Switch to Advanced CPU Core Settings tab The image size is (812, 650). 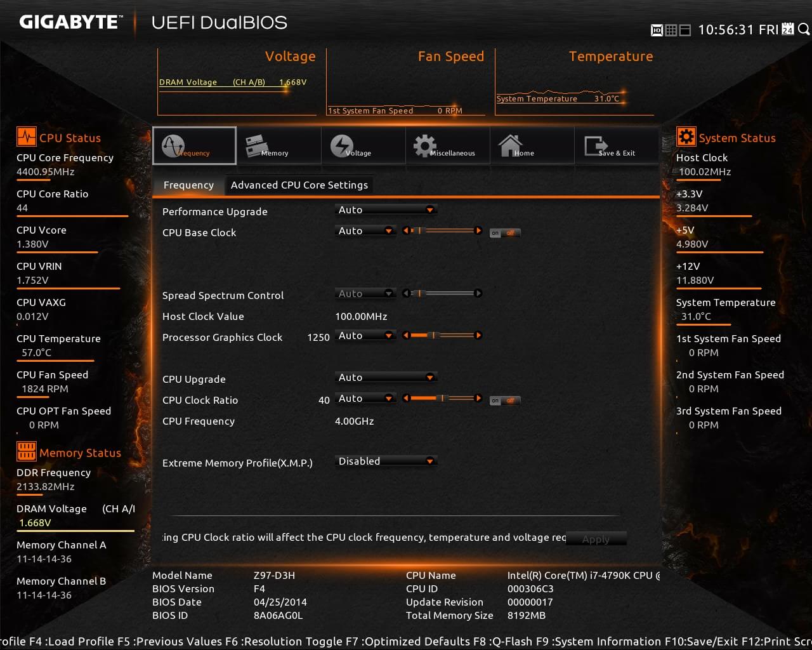(299, 185)
